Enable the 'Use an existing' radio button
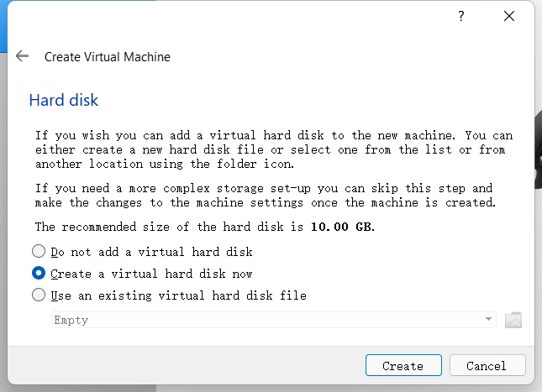This screenshot has width=542, height=392. pyautogui.click(x=39, y=295)
